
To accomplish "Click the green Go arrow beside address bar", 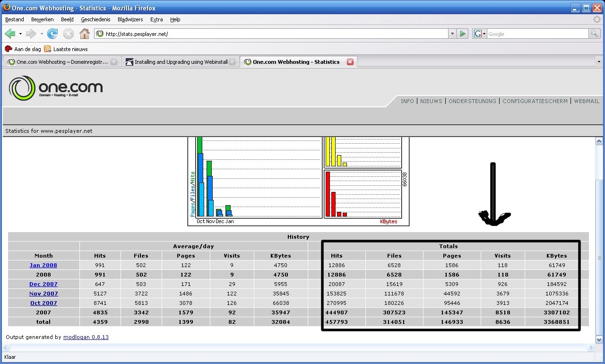I will click(x=463, y=34).
